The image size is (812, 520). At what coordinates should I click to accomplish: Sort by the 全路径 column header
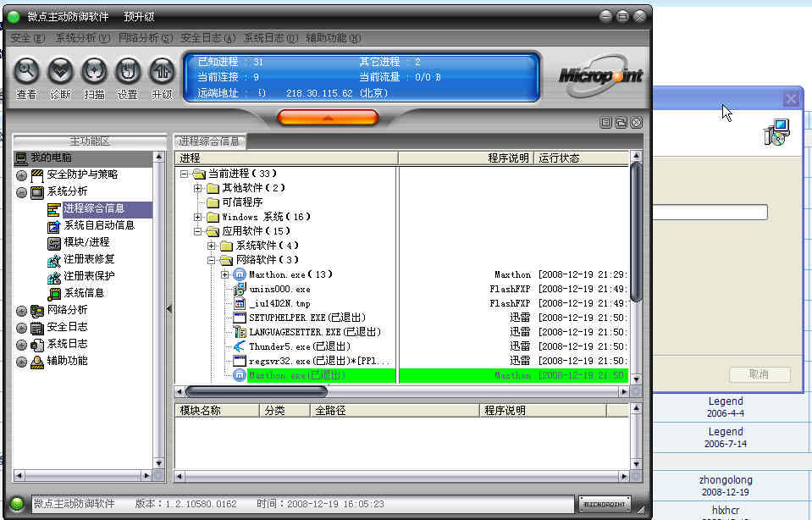click(395, 411)
